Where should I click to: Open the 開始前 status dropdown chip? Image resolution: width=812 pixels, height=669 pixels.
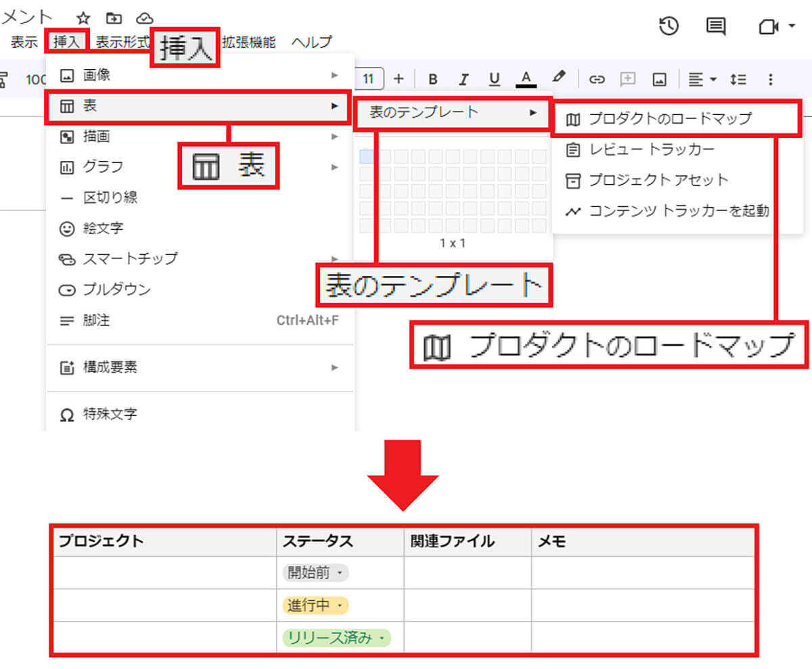[316, 573]
